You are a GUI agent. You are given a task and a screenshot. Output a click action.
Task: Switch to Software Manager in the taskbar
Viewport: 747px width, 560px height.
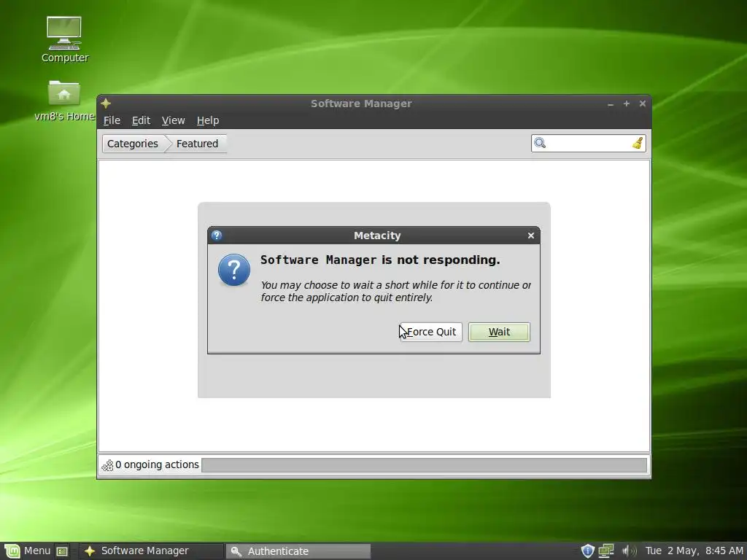pyautogui.click(x=152, y=551)
